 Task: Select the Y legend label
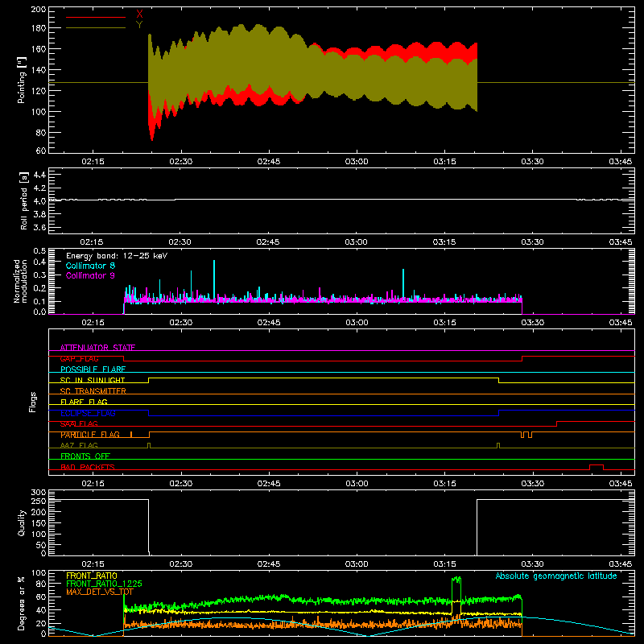pyautogui.click(x=139, y=24)
